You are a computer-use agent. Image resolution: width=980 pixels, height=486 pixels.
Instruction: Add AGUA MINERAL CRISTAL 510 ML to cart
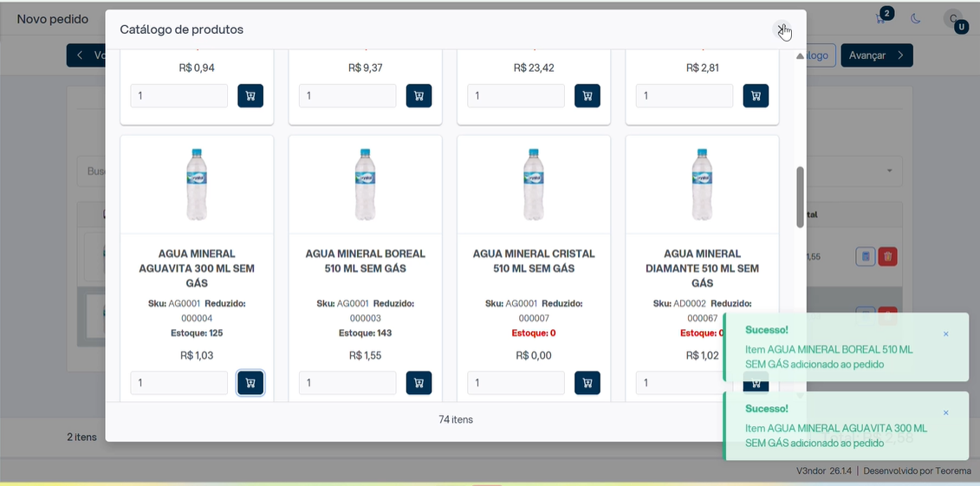[587, 383]
